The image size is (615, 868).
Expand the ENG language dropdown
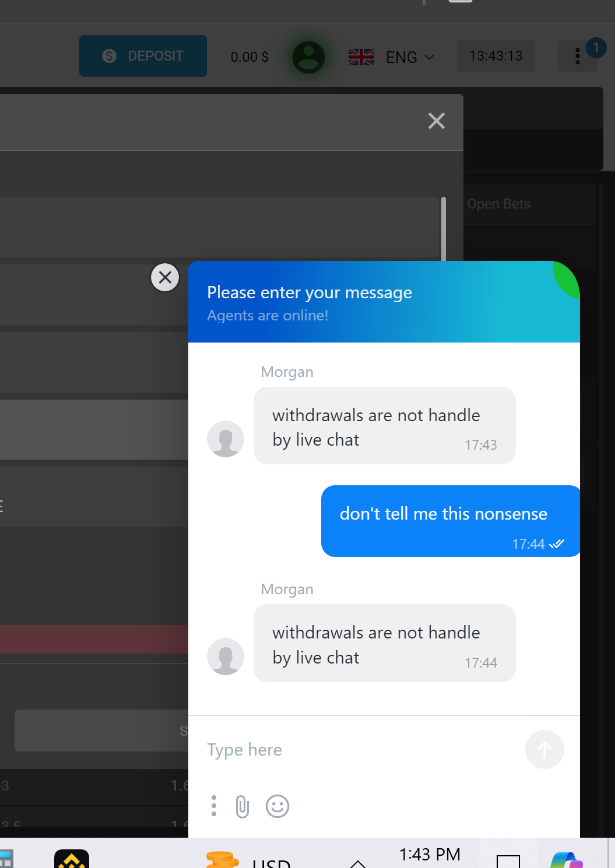click(410, 57)
